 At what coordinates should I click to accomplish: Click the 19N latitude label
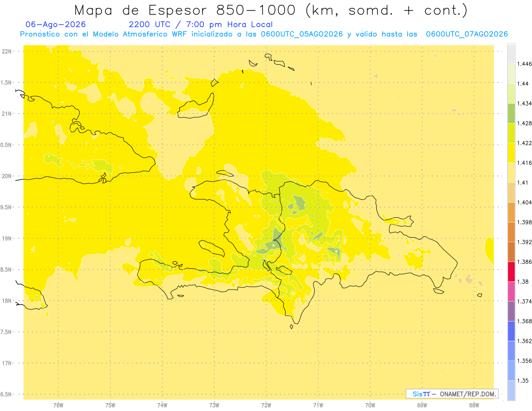pos(8,239)
